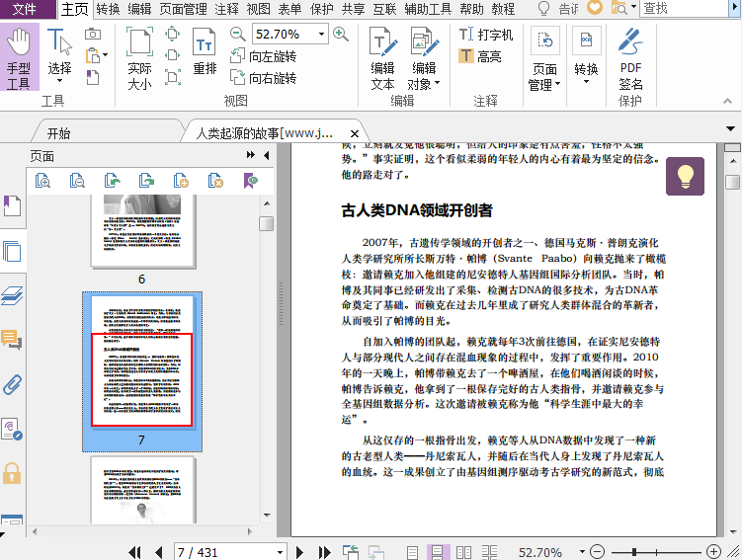The image size is (742, 560).
Task: Click the Typewriter (打字机) tool
Action: coord(486,35)
